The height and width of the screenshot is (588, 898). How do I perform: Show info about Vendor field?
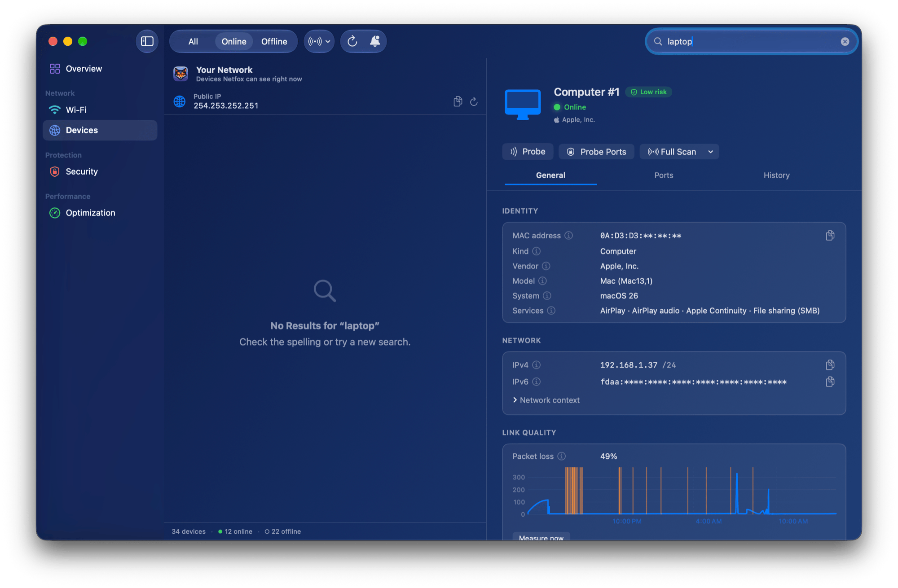point(546,266)
